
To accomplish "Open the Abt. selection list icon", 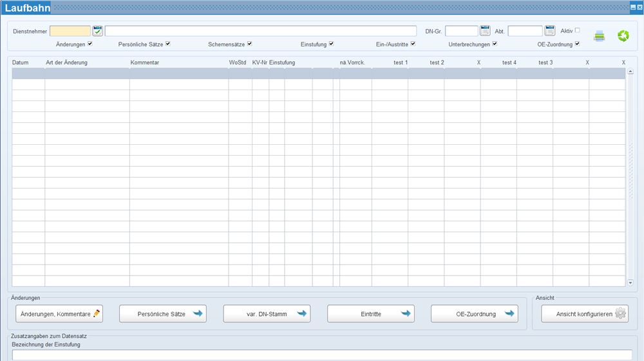I will click(549, 31).
